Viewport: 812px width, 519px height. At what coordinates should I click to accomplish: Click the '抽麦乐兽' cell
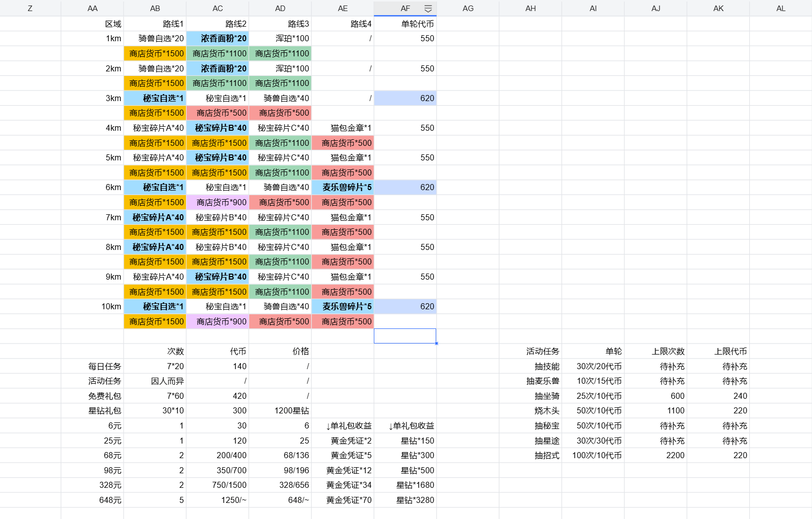[x=531, y=381]
